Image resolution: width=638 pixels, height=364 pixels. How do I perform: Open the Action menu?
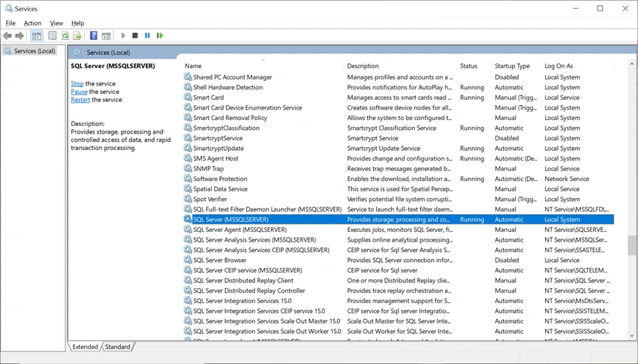click(x=32, y=23)
